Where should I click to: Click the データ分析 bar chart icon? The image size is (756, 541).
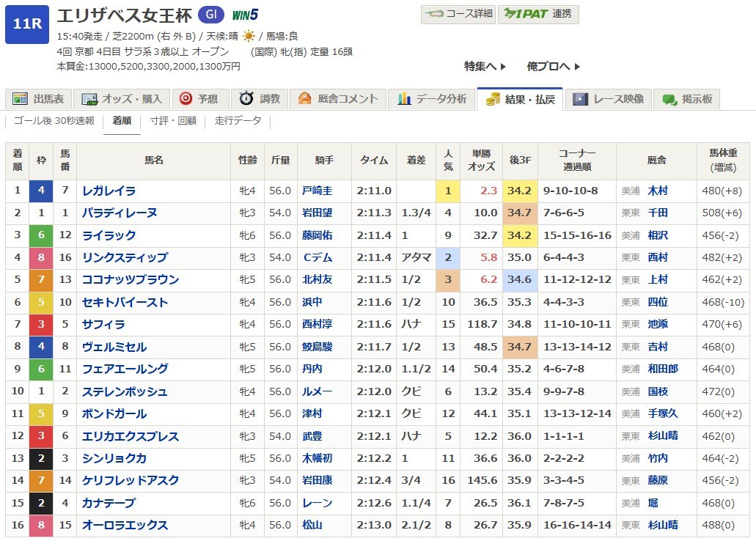pos(404,99)
